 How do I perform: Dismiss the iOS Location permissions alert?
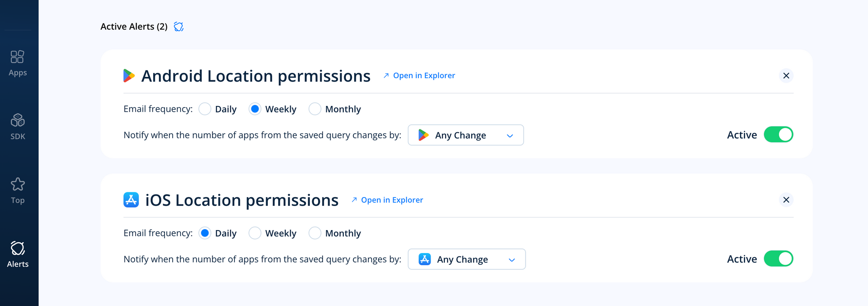coord(786,200)
